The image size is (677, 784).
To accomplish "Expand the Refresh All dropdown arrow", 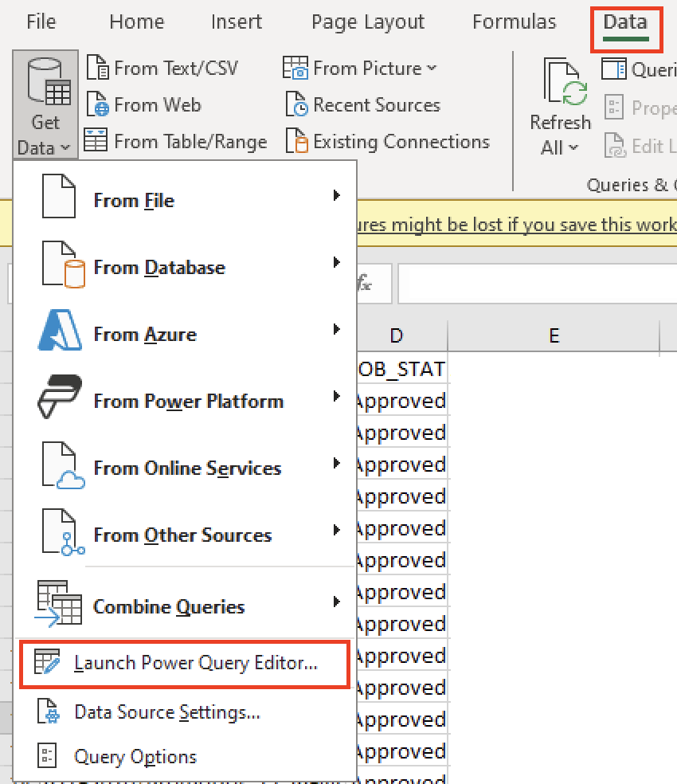I will click(x=573, y=147).
